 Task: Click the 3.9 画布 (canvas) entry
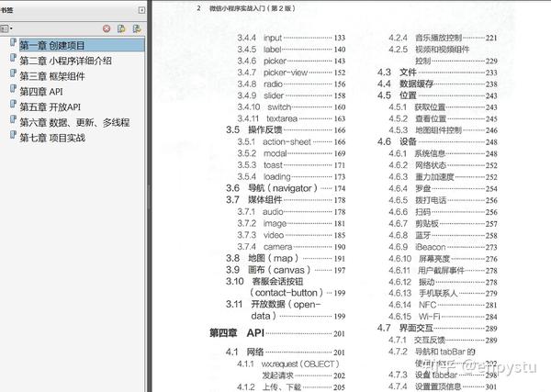286,270
